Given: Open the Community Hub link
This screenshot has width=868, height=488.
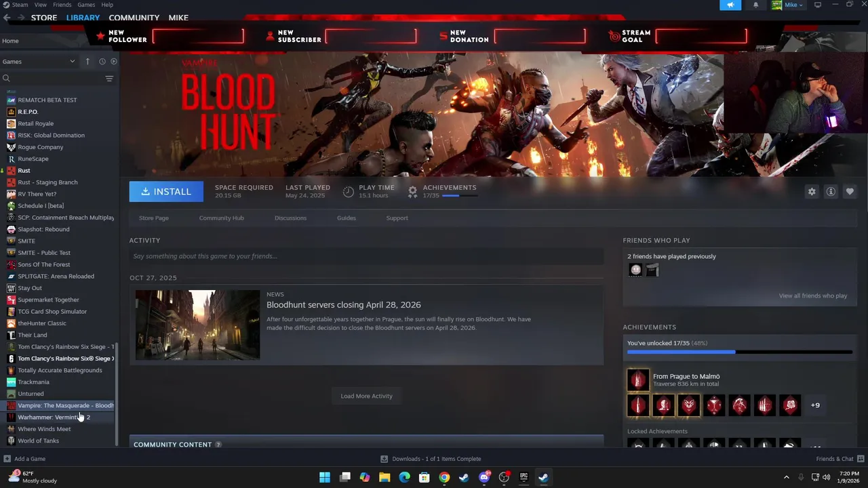Looking at the screenshot, I should pyautogui.click(x=222, y=218).
